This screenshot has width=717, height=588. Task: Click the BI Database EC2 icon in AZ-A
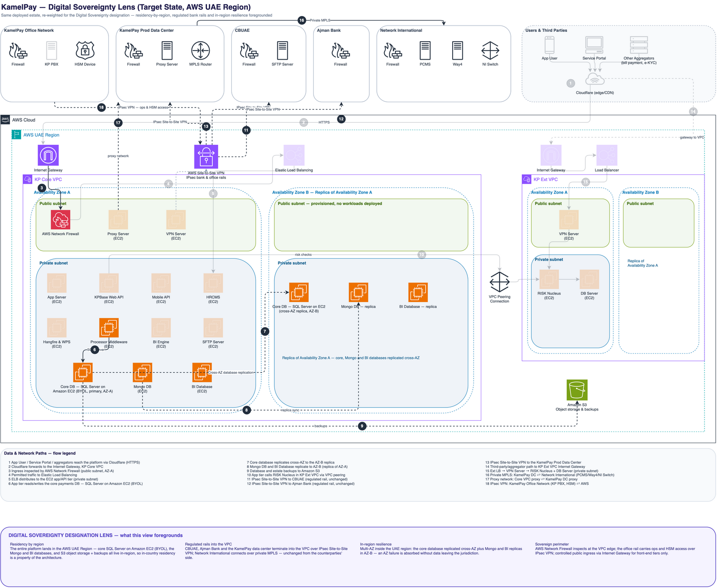[x=202, y=372]
